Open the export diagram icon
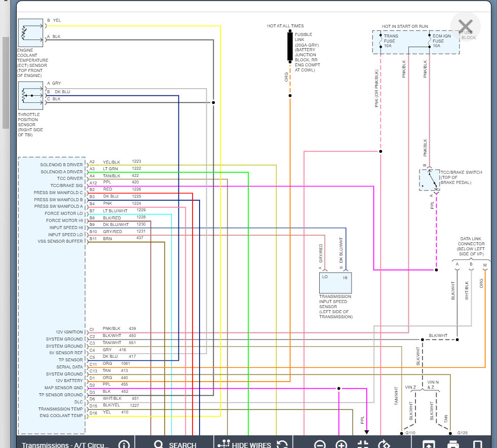The width and height of the screenshot is (497, 448). pos(429,444)
